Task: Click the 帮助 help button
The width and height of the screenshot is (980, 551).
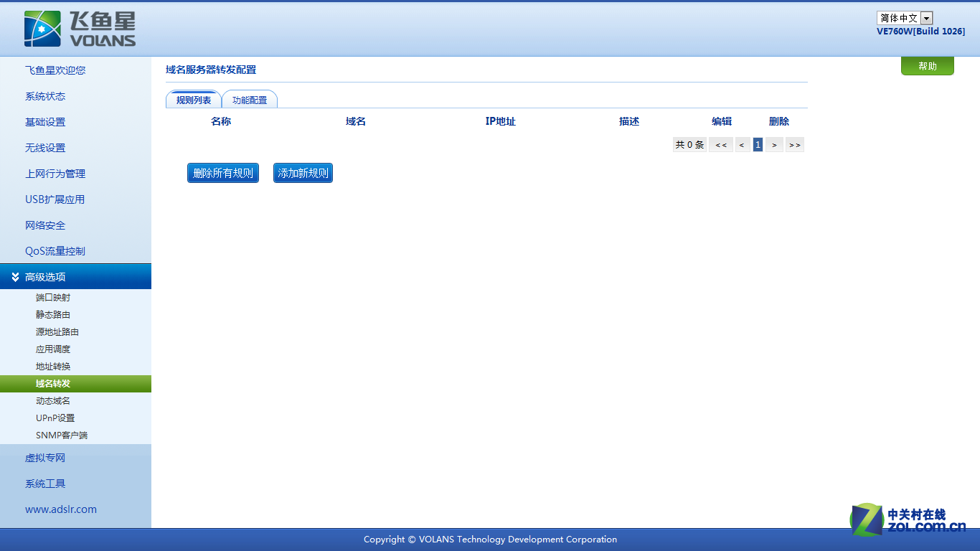Action: coord(928,66)
